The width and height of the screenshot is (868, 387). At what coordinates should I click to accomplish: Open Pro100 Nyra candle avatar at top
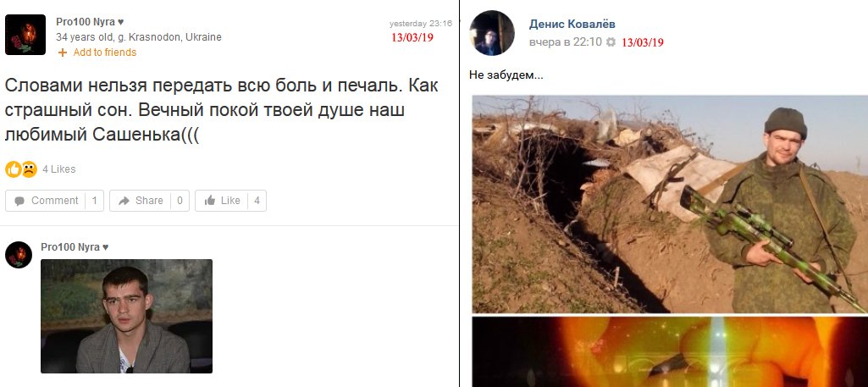tap(25, 35)
